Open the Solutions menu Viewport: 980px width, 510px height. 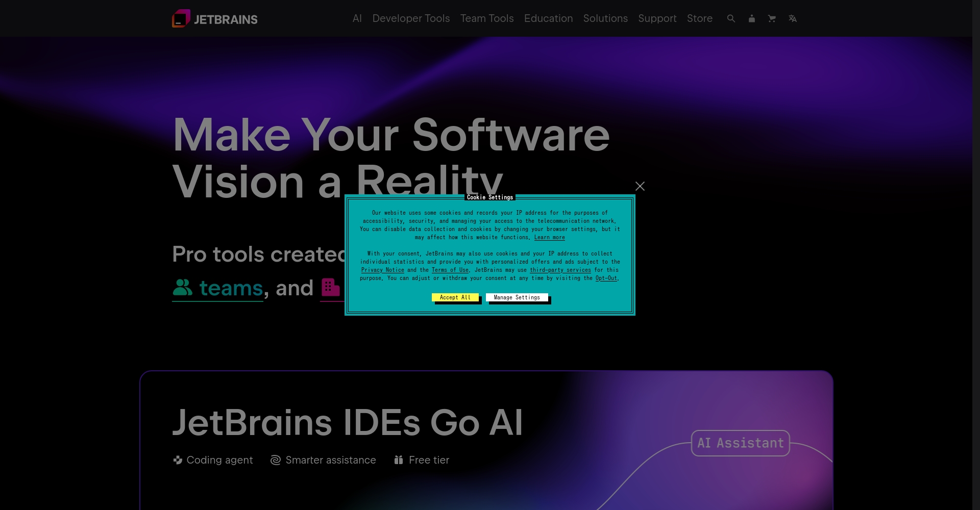605,18
